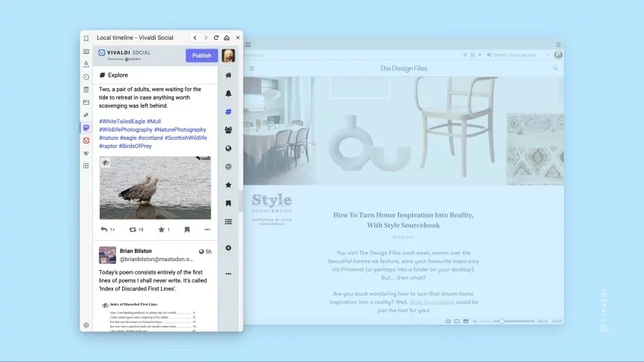
Task: Open sidebar settings gear at bottom left
Action: click(x=86, y=325)
